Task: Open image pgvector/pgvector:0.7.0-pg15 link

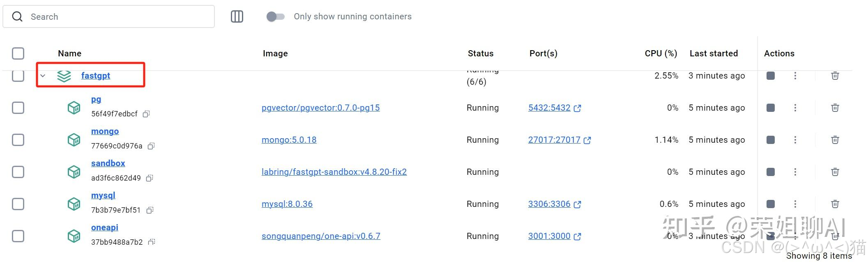Action: (321, 108)
